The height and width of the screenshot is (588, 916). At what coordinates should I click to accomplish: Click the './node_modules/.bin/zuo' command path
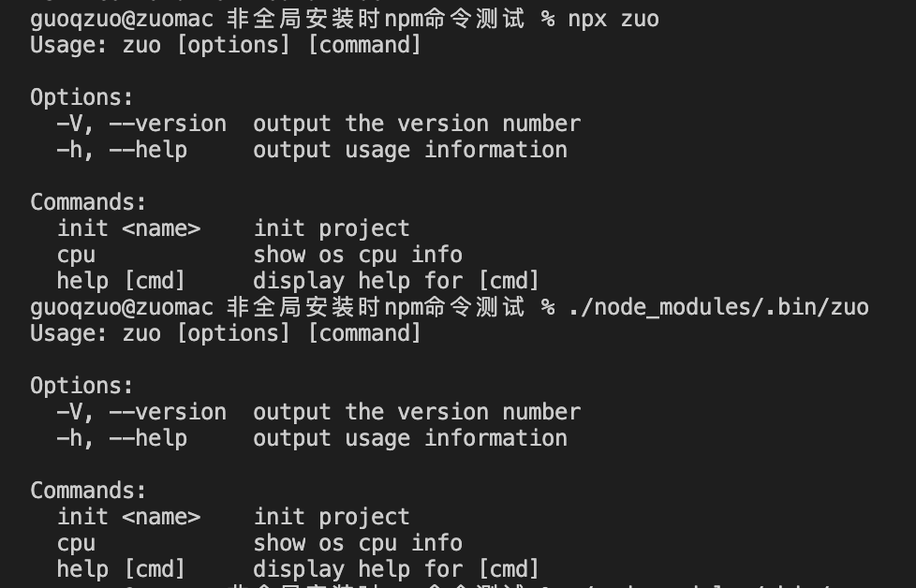(718, 307)
